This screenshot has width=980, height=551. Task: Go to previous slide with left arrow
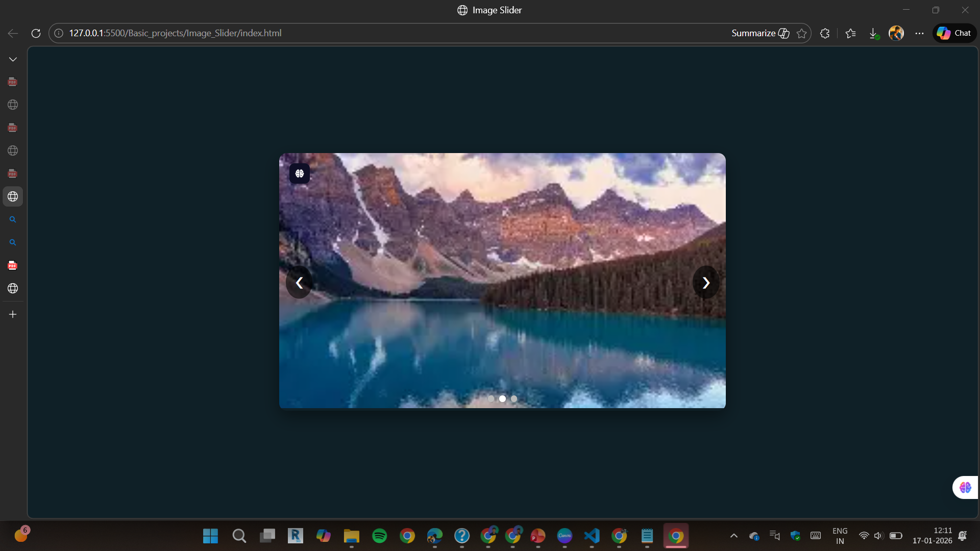click(x=299, y=283)
